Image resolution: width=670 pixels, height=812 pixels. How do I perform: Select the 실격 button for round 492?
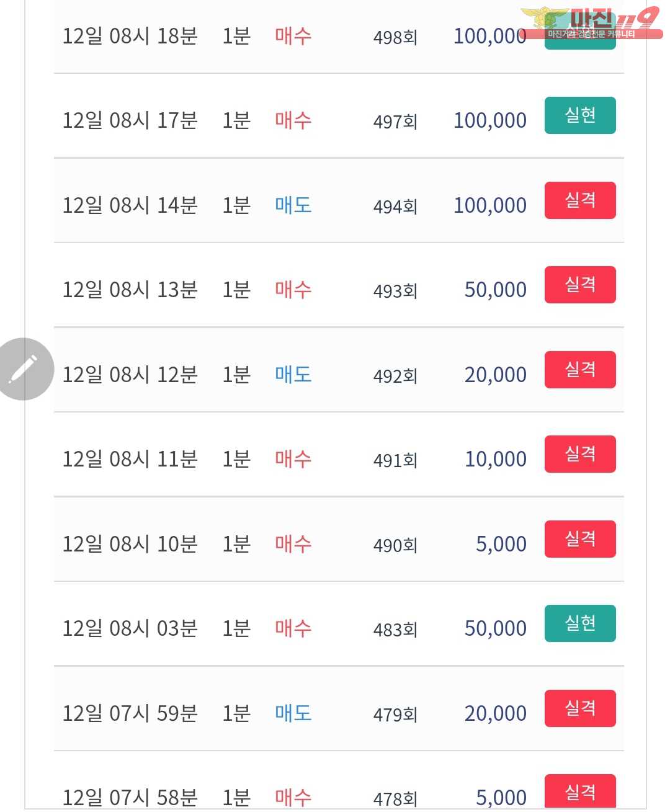[579, 370]
